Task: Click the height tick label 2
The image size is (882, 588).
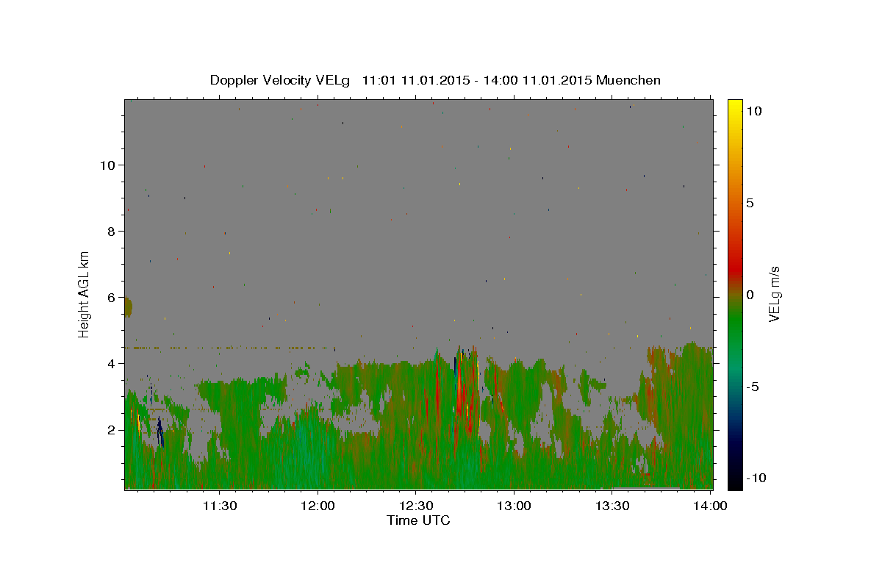Action: (111, 430)
